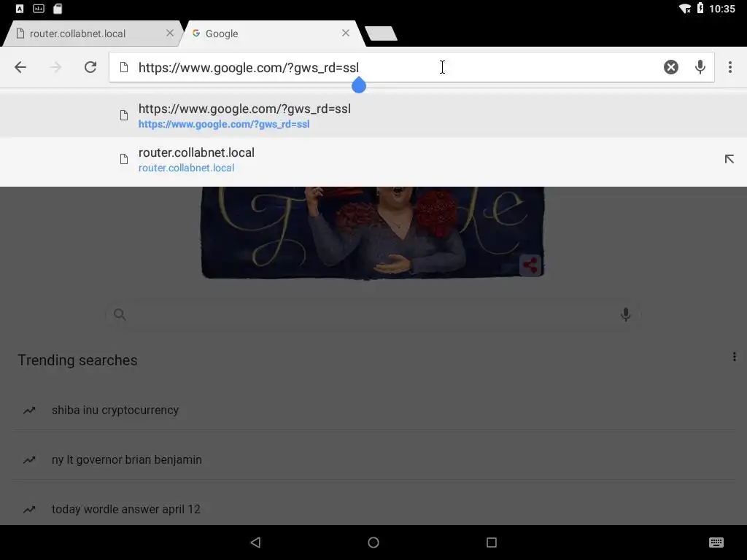The height and width of the screenshot is (560, 747).
Task: Close the Google tab
Action: [346, 33]
